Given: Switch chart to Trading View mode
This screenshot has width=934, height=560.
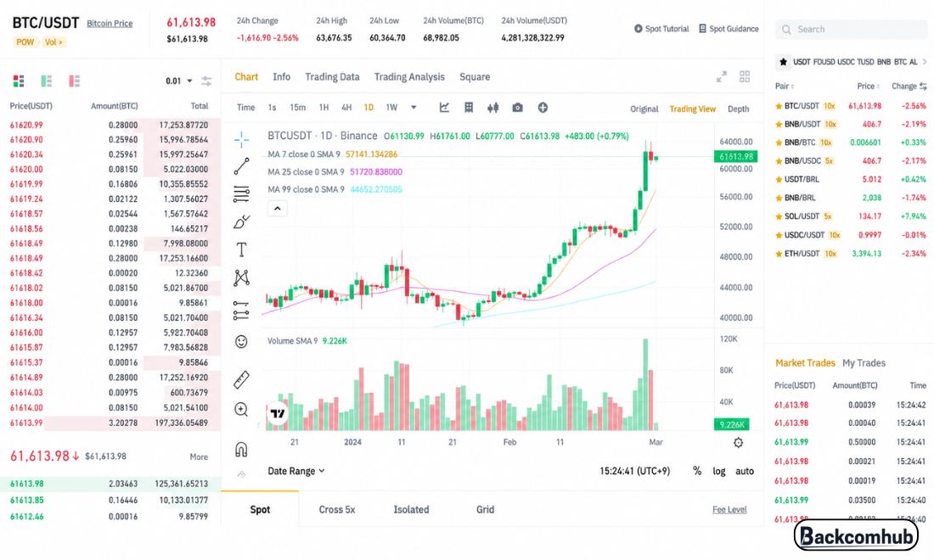Looking at the screenshot, I should pos(692,109).
